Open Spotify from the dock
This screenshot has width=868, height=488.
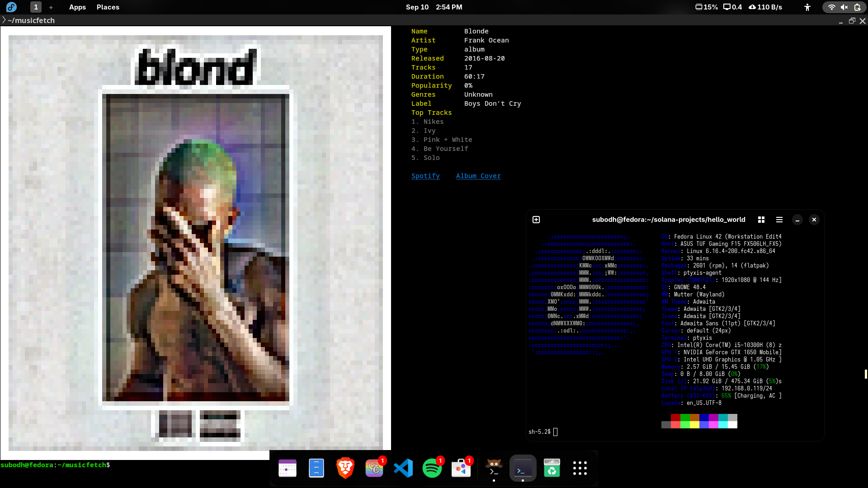[432, 468]
